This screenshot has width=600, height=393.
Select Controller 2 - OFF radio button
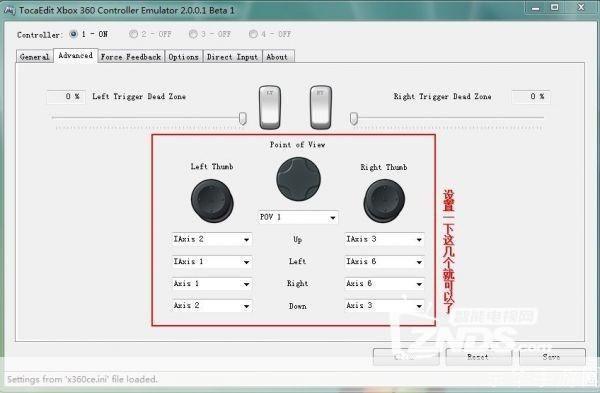(133, 34)
